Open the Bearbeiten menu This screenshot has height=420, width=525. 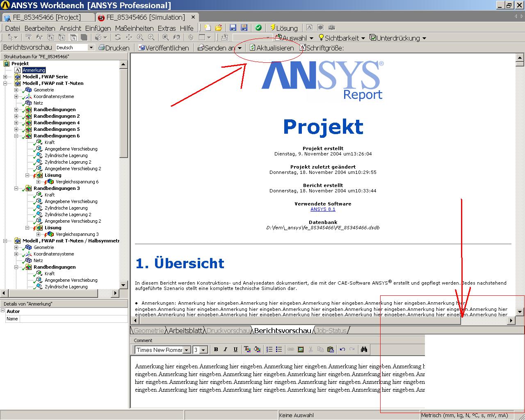40,28
